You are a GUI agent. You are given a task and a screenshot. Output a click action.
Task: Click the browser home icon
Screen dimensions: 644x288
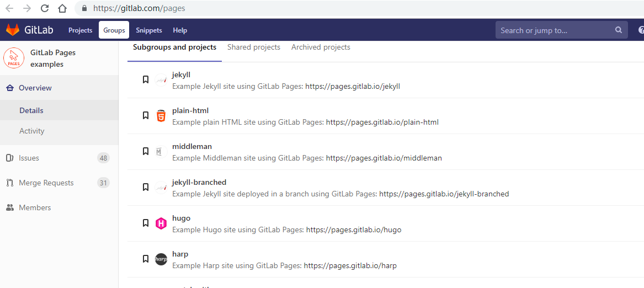click(x=62, y=8)
